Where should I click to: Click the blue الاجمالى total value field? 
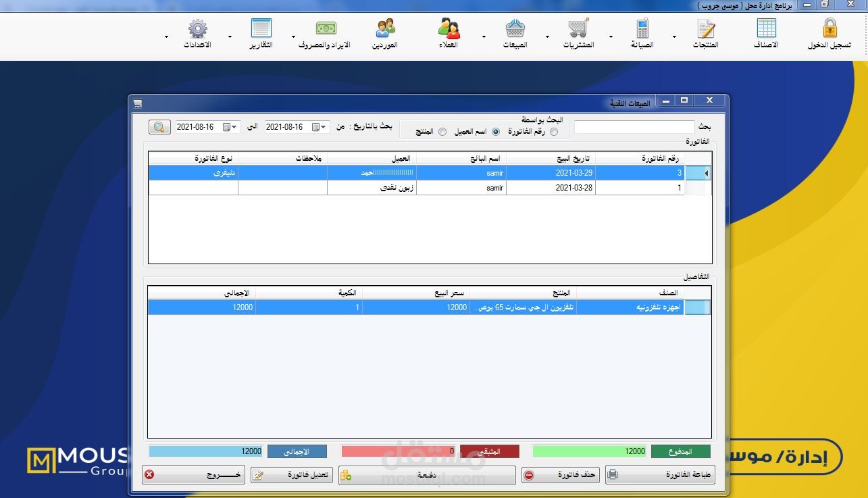point(206,451)
